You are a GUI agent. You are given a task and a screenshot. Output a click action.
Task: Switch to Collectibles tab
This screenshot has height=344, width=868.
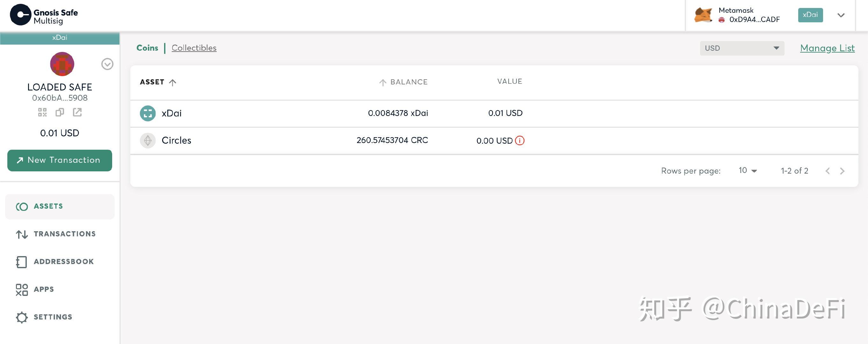point(194,48)
